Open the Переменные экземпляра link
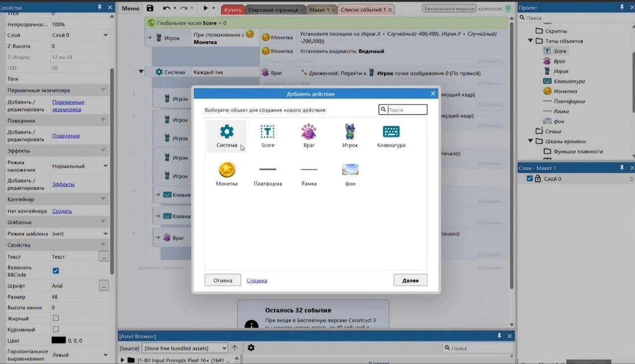 click(68, 106)
